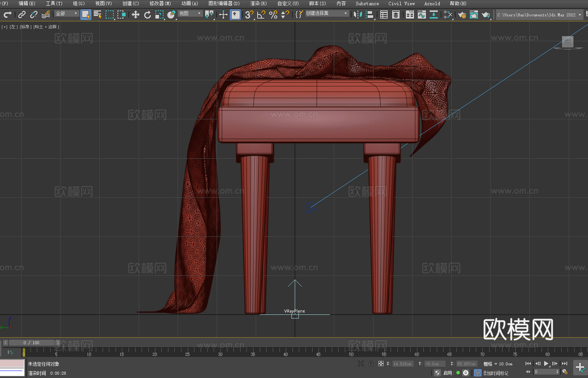Open reference coordinate system dropdown 视图
Image resolution: width=588 pixels, height=378 pixels.
pos(190,13)
